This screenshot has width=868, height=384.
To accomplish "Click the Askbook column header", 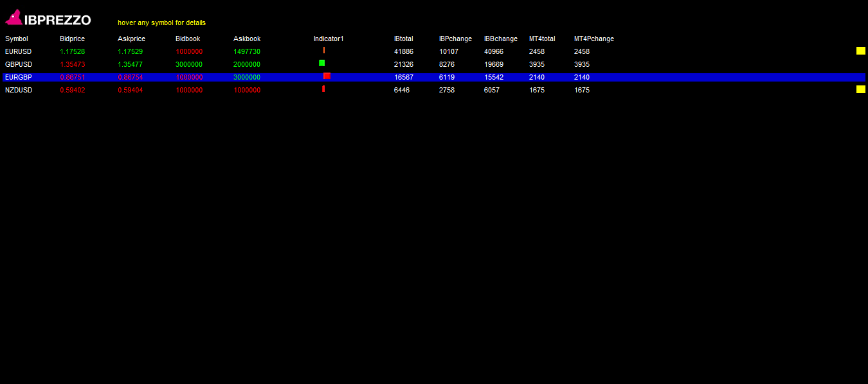I will (x=247, y=39).
